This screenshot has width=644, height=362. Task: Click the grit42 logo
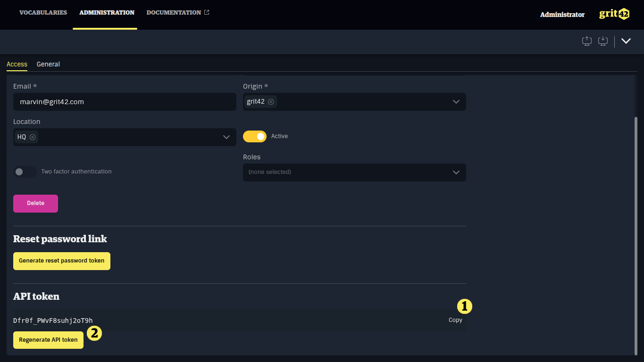click(614, 14)
